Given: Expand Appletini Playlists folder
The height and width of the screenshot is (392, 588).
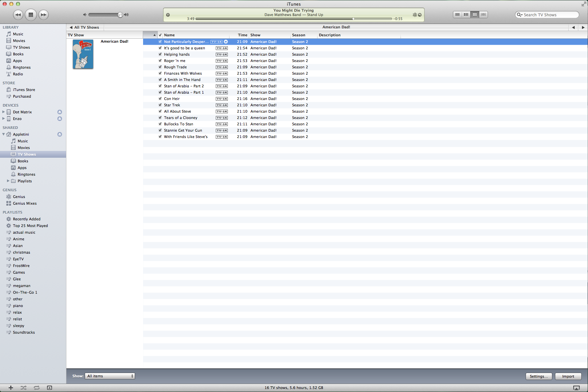Looking at the screenshot, I should tap(8, 181).
